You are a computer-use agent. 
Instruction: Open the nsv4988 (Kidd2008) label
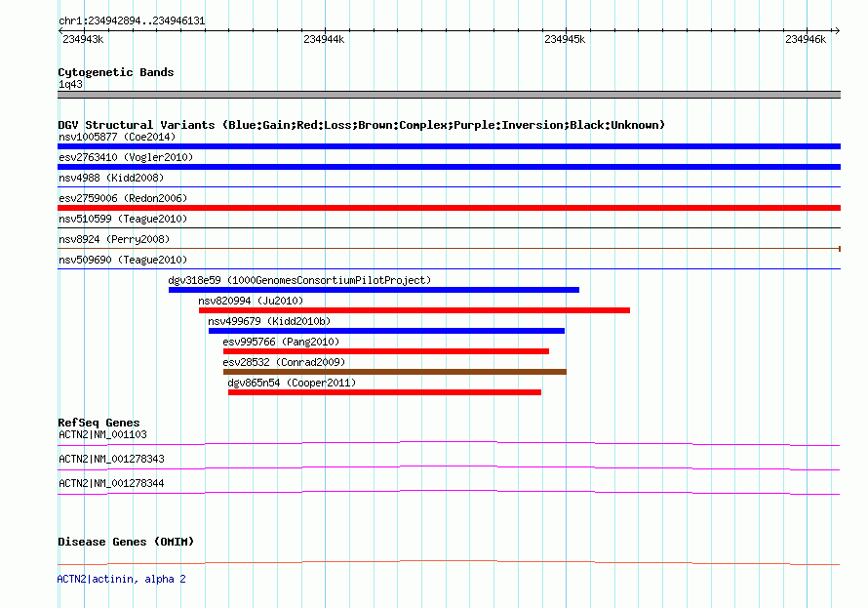[x=111, y=178]
